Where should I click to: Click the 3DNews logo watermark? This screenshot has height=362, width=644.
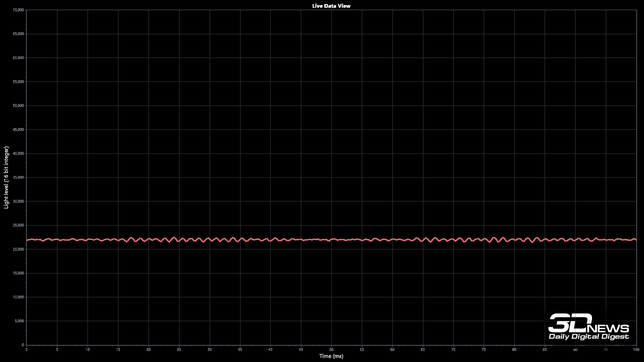[588, 323]
